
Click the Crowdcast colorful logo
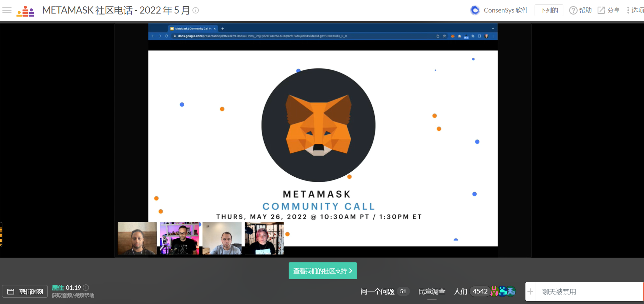pos(25,11)
